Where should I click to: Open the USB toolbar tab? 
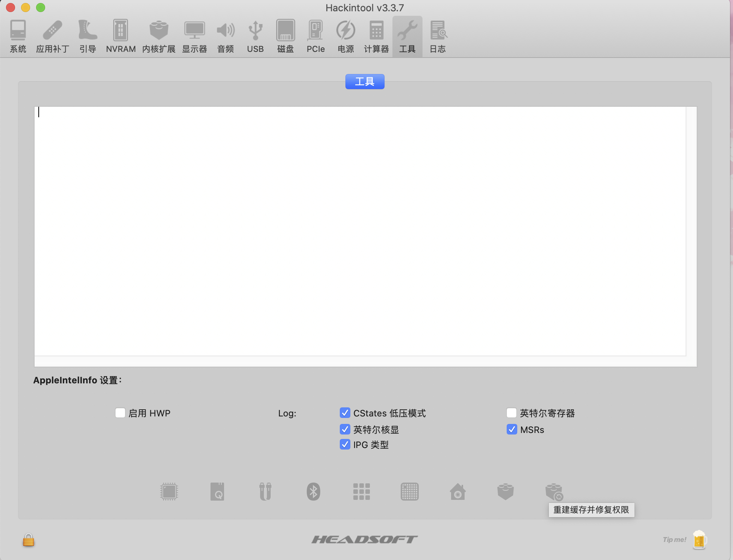coord(255,37)
